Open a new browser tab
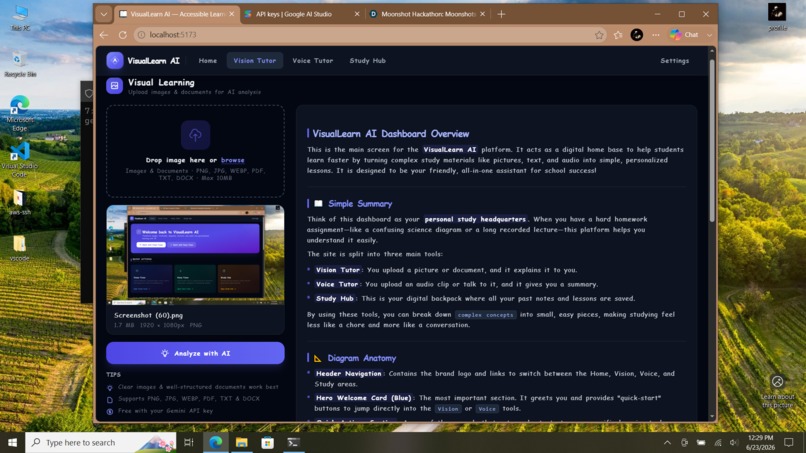The height and width of the screenshot is (453, 806). click(x=501, y=14)
